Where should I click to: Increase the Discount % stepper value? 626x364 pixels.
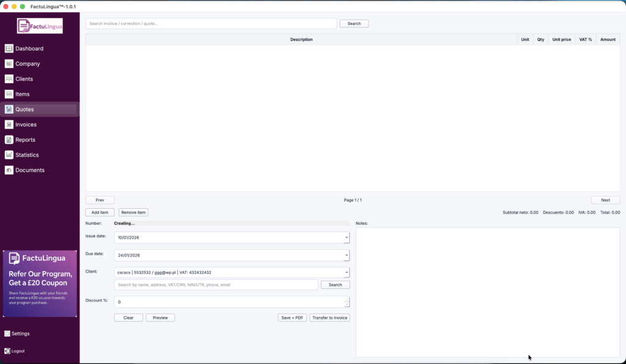[347, 299]
